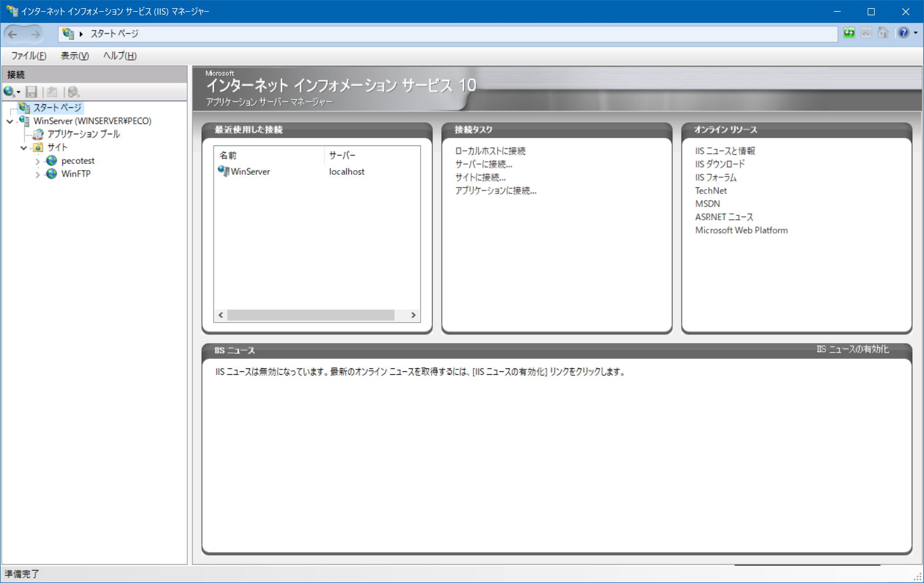This screenshot has width=924, height=583.
Task: Click the create new connection globe icon
Action: (x=9, y=91)
